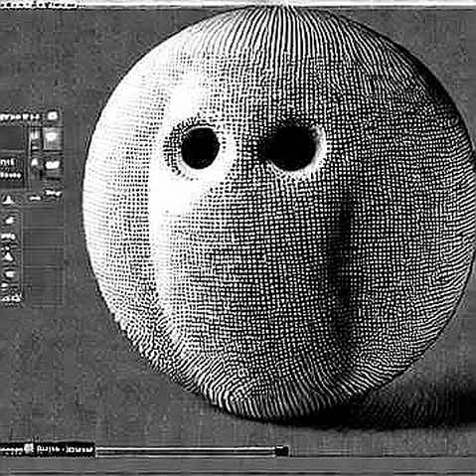476x476 pixels.
Task: Select the bright square thumbnail in the left panel
Action: click(x=53, y=138)
